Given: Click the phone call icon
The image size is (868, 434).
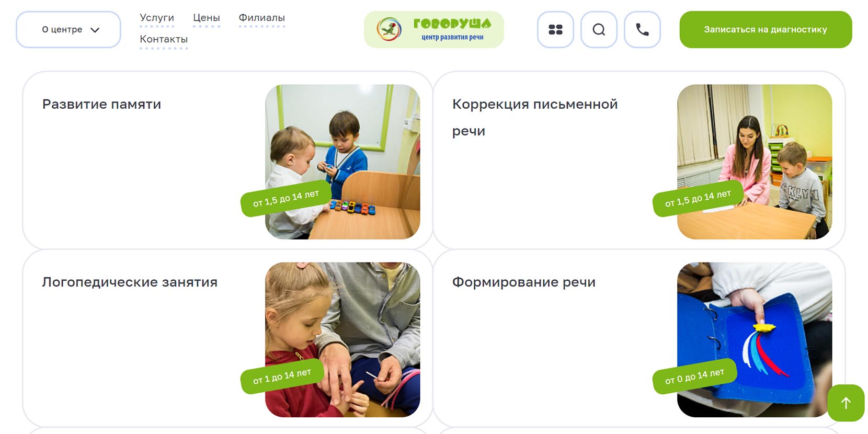Looking at the screenshot, I should (x=642, y=30).
